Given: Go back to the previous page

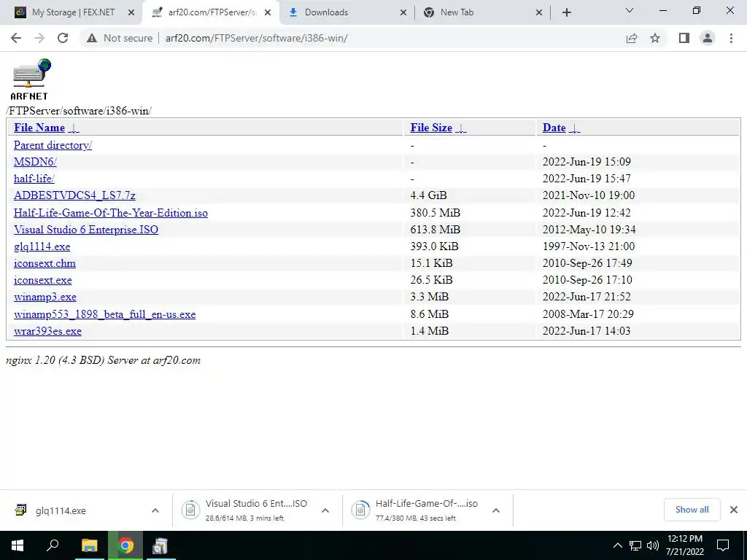Looking at the screenshot, I should pyautogui.click(x=16, y=38).
